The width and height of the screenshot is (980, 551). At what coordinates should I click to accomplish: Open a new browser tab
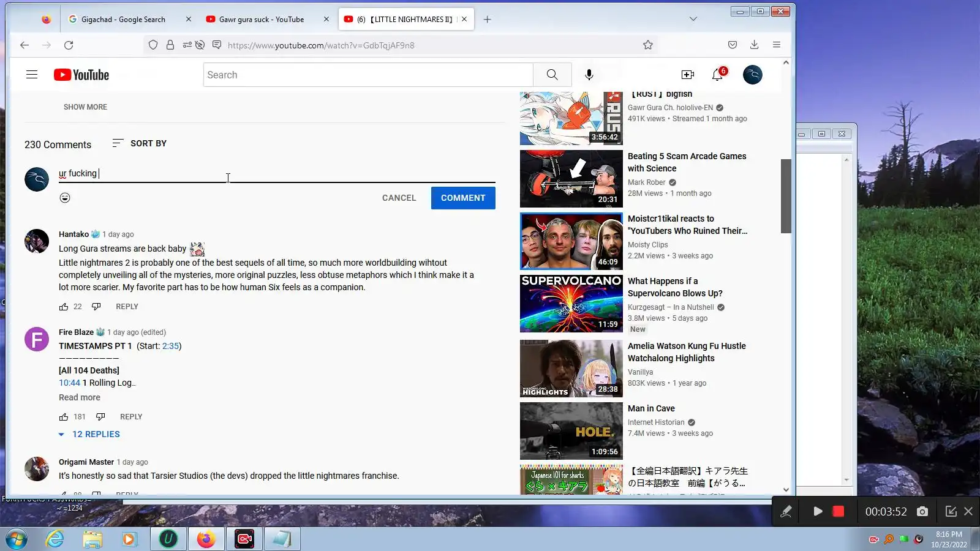[487, 19]
